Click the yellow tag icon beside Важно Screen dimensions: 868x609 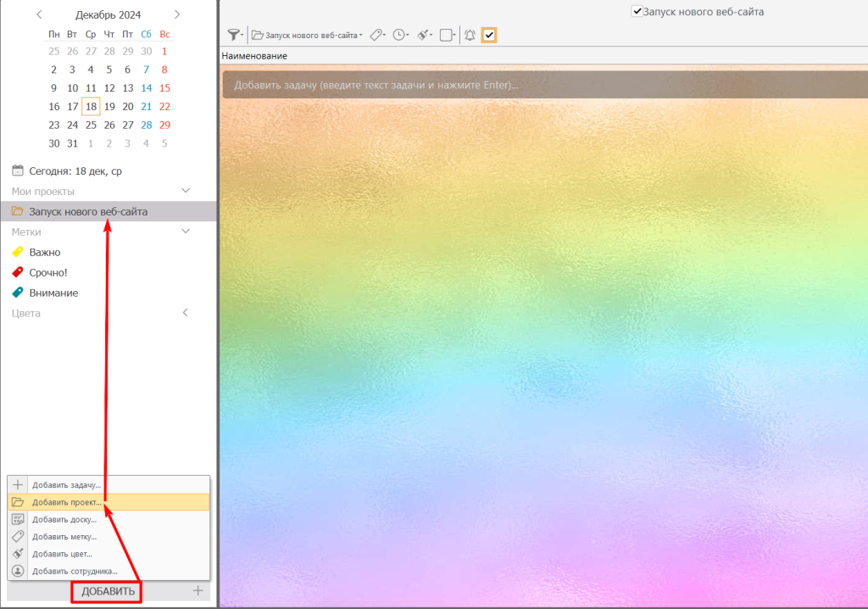[x=18, y=252]
